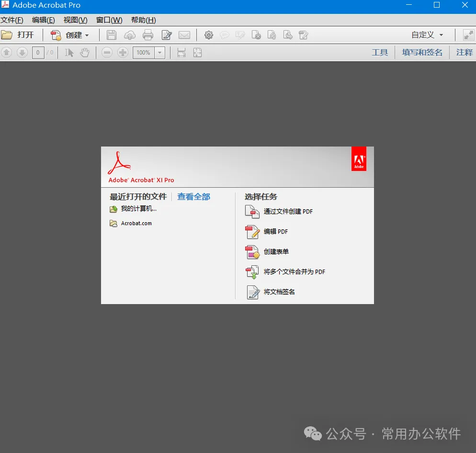
Task: Click the zoom in plus button
Action: tap(123, 53)
